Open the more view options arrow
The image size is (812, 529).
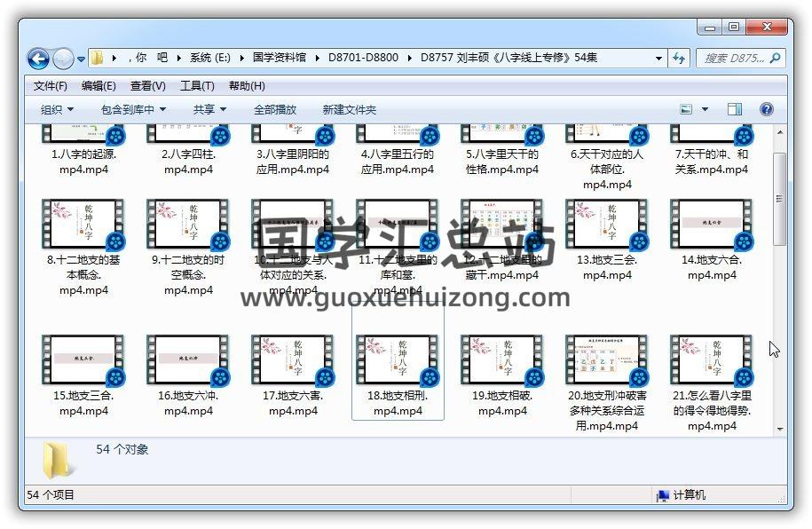point(706,109)
